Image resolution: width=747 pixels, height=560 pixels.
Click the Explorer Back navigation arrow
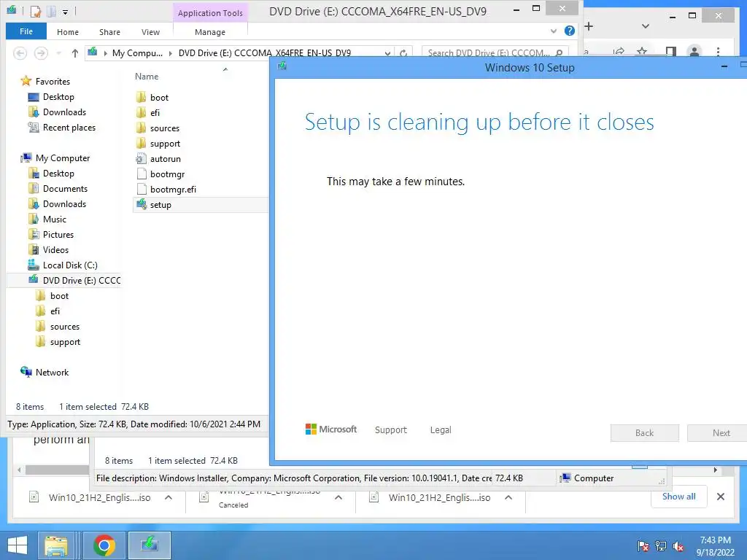point(20,52)
